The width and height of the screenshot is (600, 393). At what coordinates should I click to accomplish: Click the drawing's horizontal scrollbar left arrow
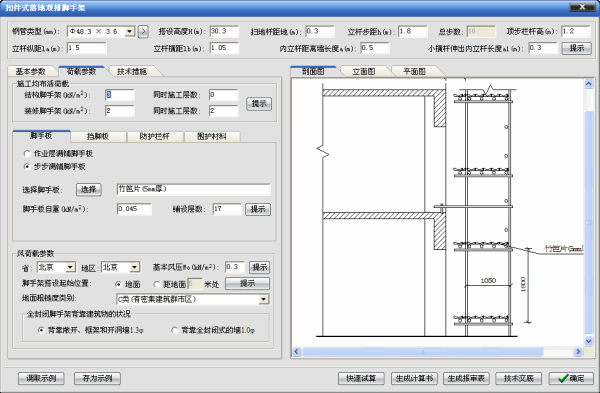click(297, 351)
